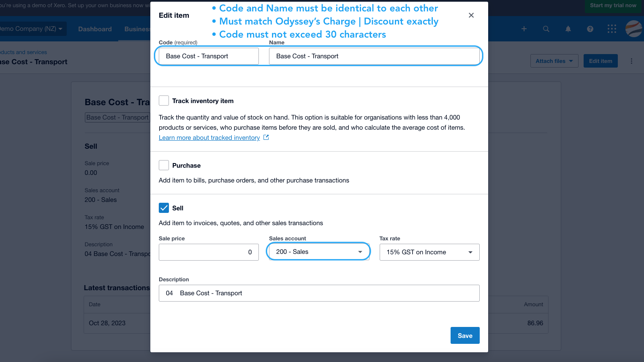Open the notifications bell icon
The width and height of the screenshot is (644, 362).
click(x=568, y=29)
